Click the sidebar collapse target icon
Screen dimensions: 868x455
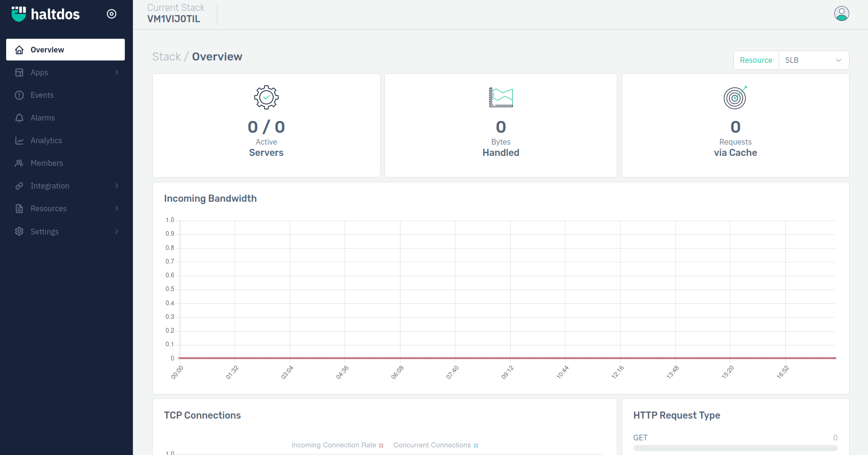coord(112,14)
